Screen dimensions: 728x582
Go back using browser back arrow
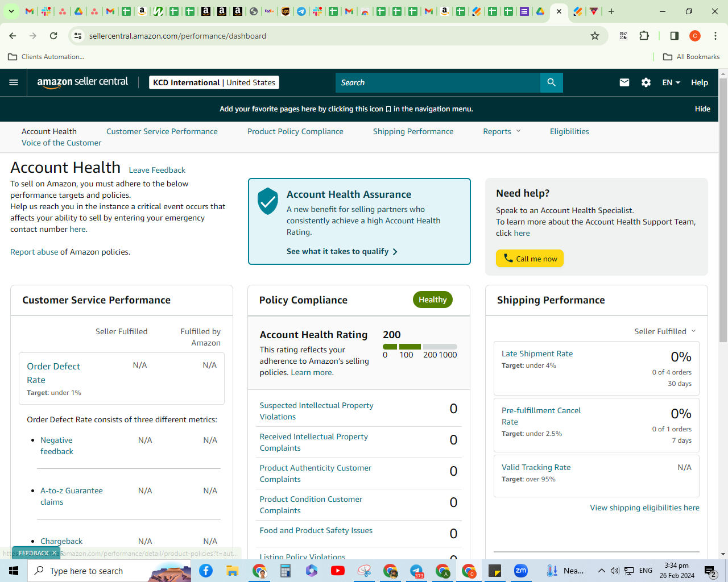pyautogui.click(x=13, y=36)
